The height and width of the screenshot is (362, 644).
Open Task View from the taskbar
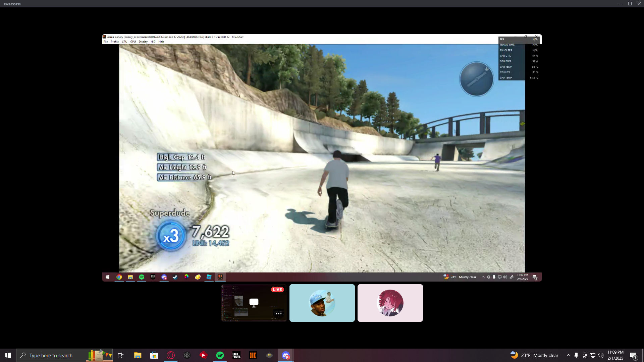point(121,355)
